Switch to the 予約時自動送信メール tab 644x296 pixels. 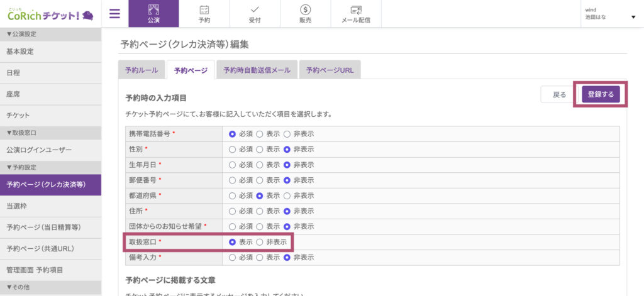pyautogui.click(x=257, y=70)
